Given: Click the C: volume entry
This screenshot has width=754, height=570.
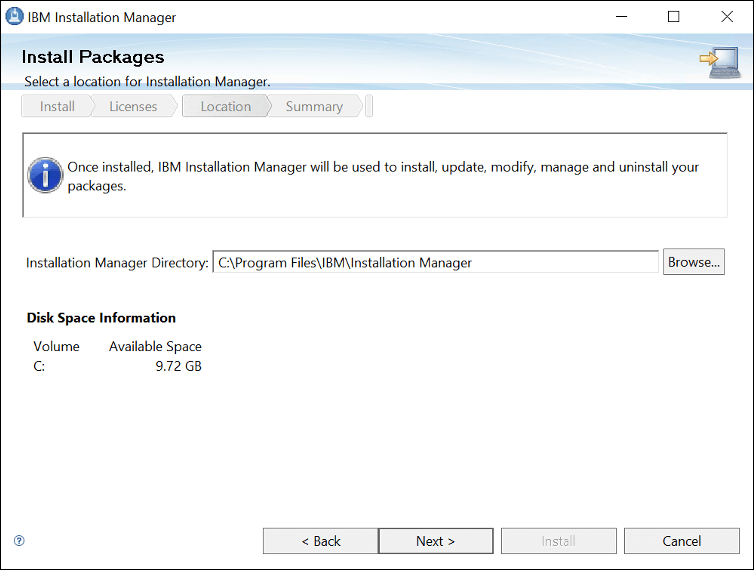Looking at the screenshot, I should [39, 367].
